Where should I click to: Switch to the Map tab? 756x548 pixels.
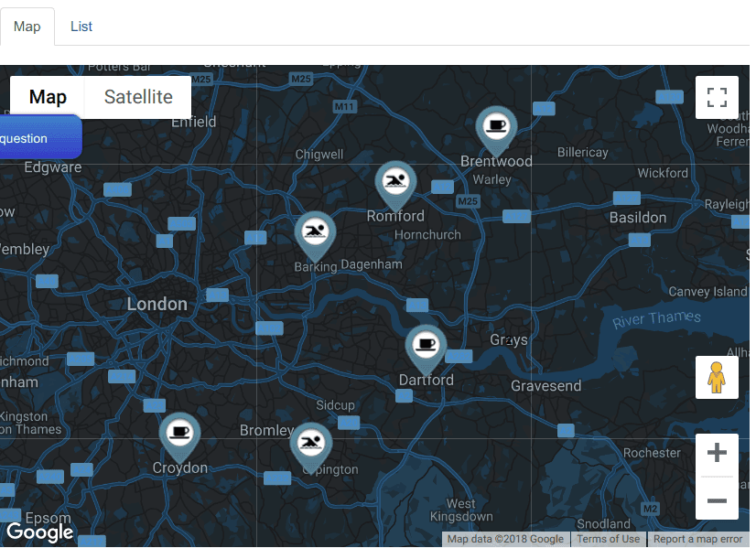[x=27, y=27]
